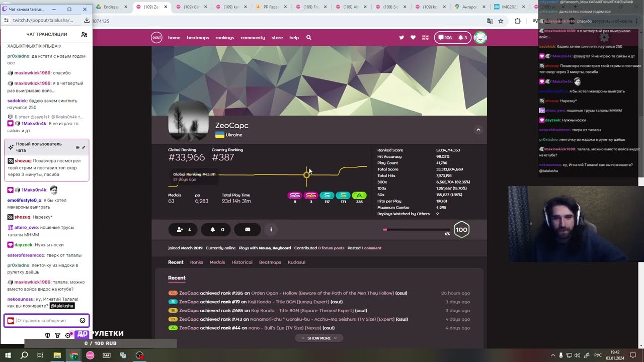Expand recent activity with SHOW MORE

point(319,338)
